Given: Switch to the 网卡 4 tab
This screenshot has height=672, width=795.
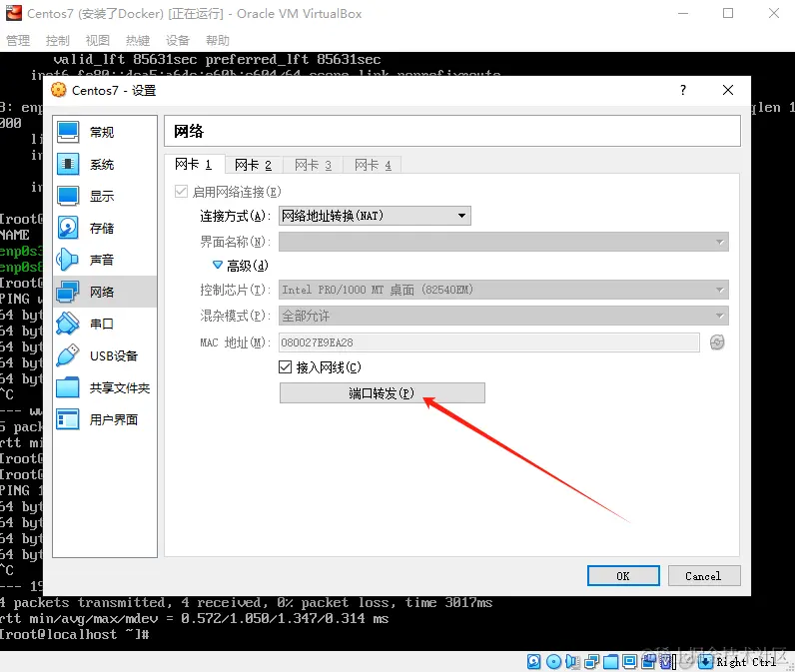Looking at the screenshot, I should 373,165.
